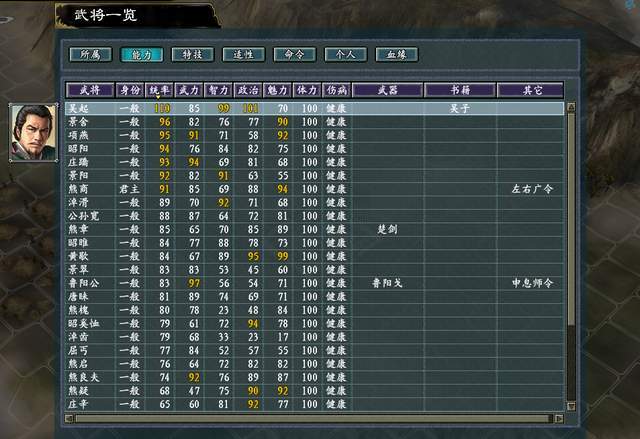Image resolution: width=640 pixels, height=439 pixels.
Task: Sort by the 书籍 column header
Action: tap(460, 90)
